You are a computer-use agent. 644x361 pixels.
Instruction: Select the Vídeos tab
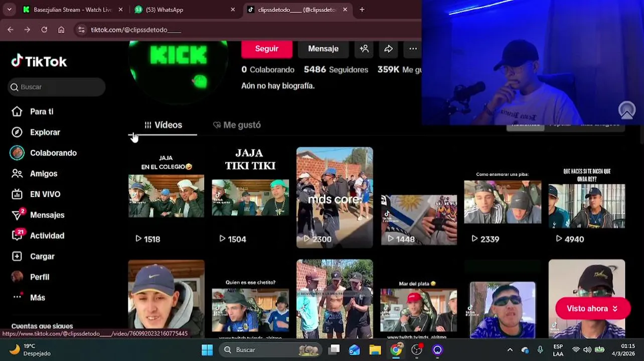pyautogui.click(x=163, y=125)
